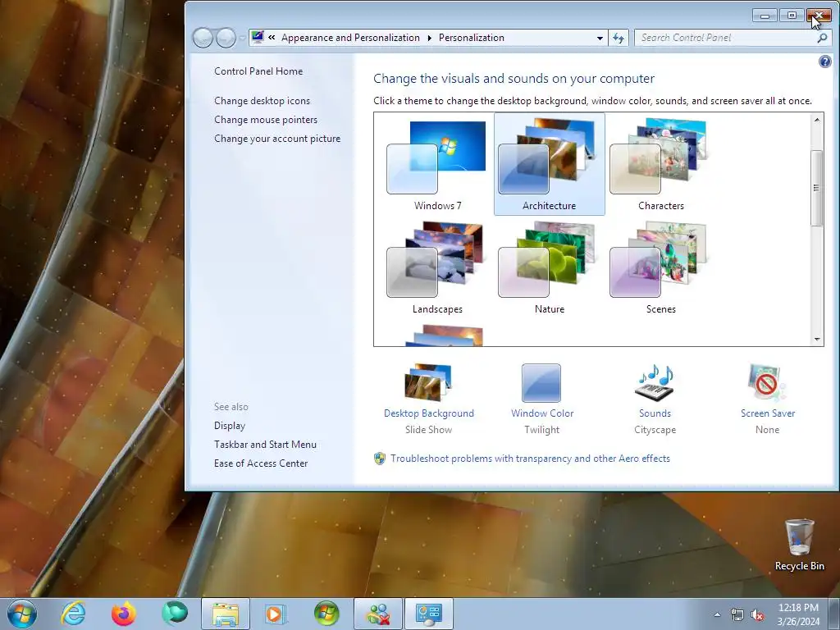840x630 pixels.
Task: Open the Windows flag orb taskbar icon
Action: (x=326, y=614)
